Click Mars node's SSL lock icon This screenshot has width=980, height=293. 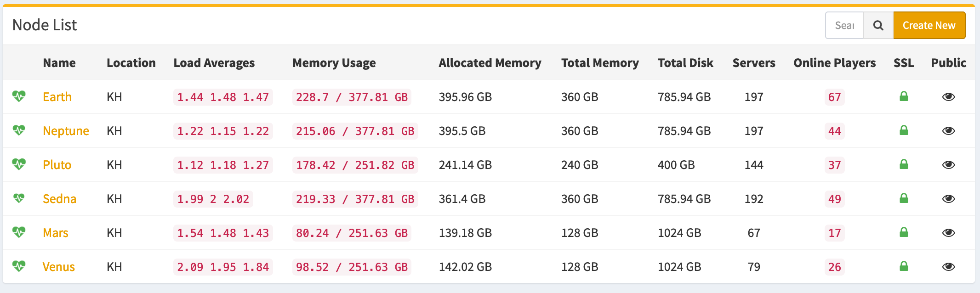point(904,232)
